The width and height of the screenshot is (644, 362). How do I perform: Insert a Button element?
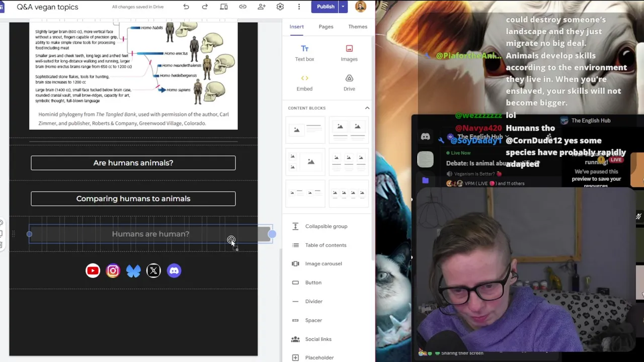pyautogui.click(x=313, y=283)
